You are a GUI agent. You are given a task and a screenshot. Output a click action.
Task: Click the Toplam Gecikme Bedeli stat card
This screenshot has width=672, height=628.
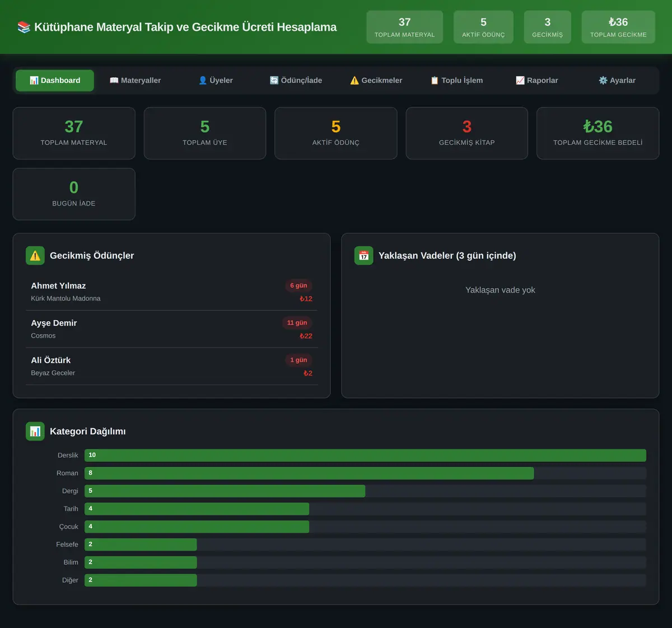click(598, 133)
